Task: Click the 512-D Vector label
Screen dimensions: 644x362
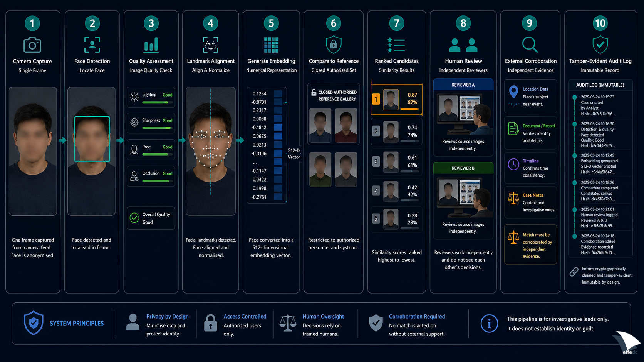Action: pyautogui.click(x=294, y=154)
